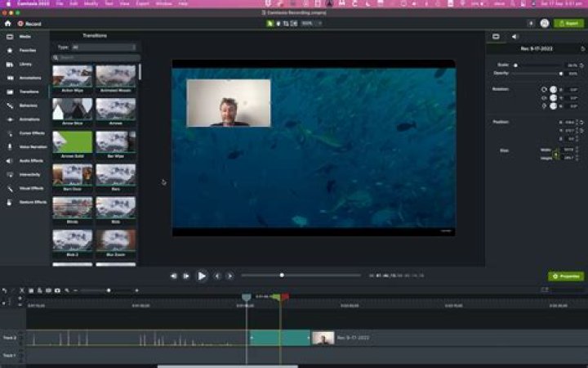Viewport: 588px width, 368px height.
Task: Open the transition Type dropdown
Action: [104, 47]
